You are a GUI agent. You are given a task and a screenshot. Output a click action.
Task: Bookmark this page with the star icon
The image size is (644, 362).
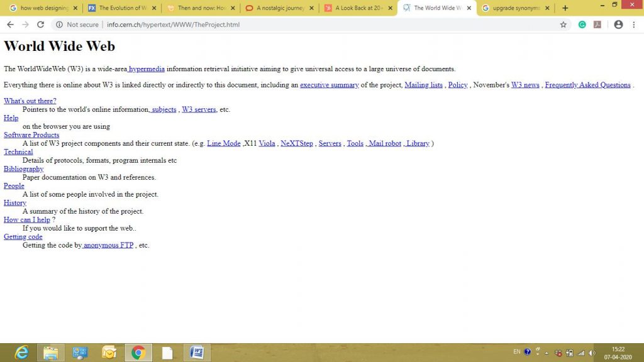[563, 25]
